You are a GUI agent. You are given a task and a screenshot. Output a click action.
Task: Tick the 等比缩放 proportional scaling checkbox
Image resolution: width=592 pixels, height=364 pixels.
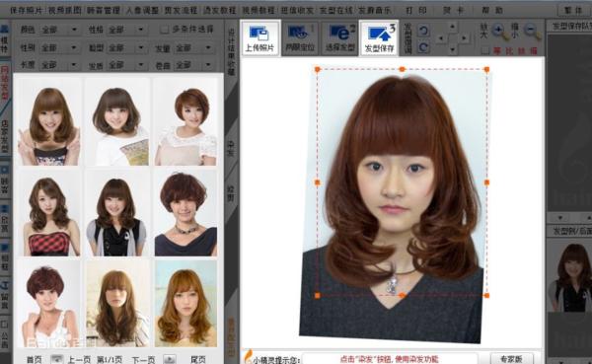coord(485,50)
